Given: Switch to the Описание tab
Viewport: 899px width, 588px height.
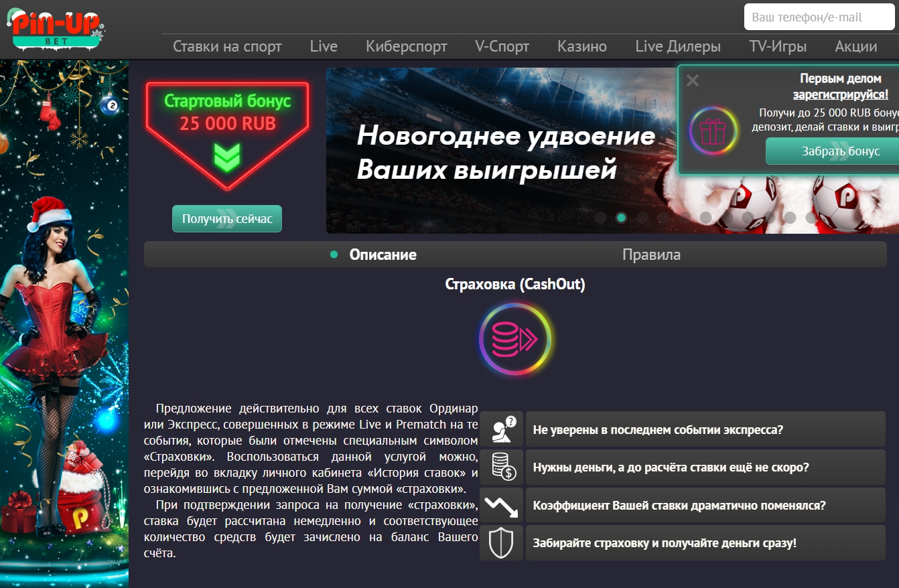Looking at the screenshot, I should point(383,254).
